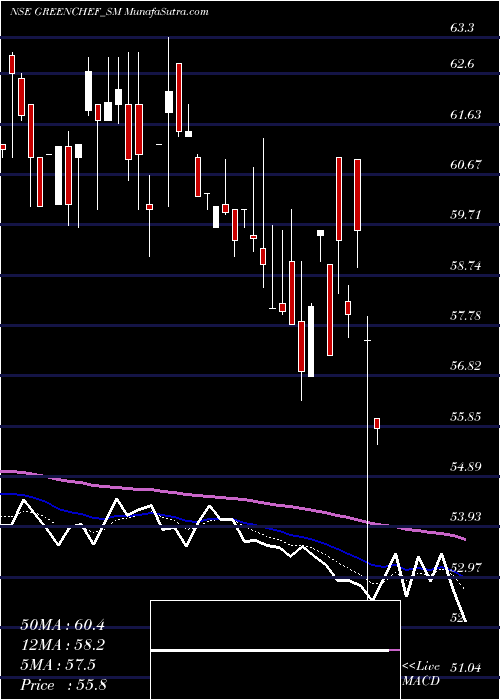
Task: Select the 59.71 price axis label
Action: click(467, 215)
